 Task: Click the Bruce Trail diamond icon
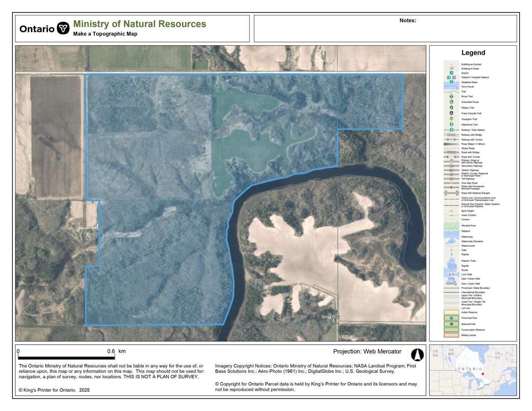click(451, 96)
